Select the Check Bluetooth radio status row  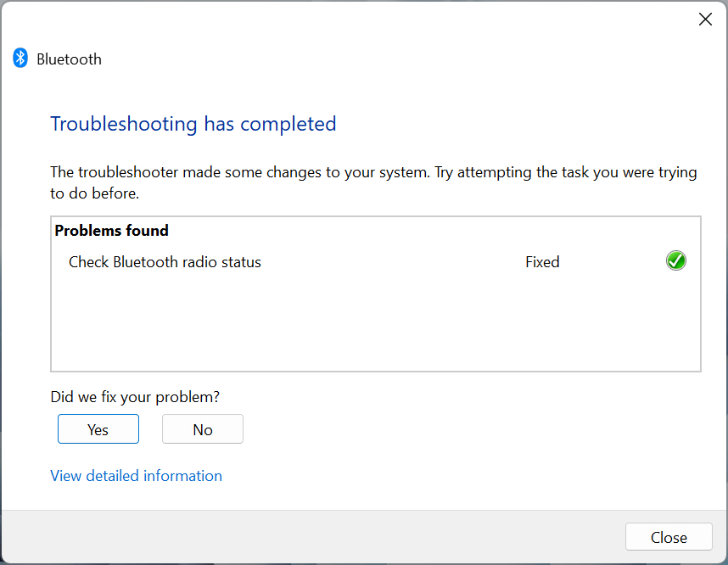165,262
